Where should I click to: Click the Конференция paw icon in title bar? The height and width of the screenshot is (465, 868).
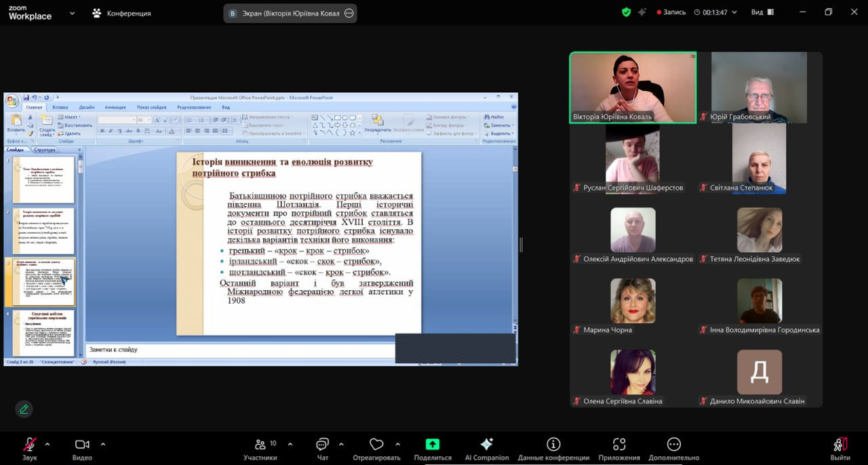pos(97,13)
